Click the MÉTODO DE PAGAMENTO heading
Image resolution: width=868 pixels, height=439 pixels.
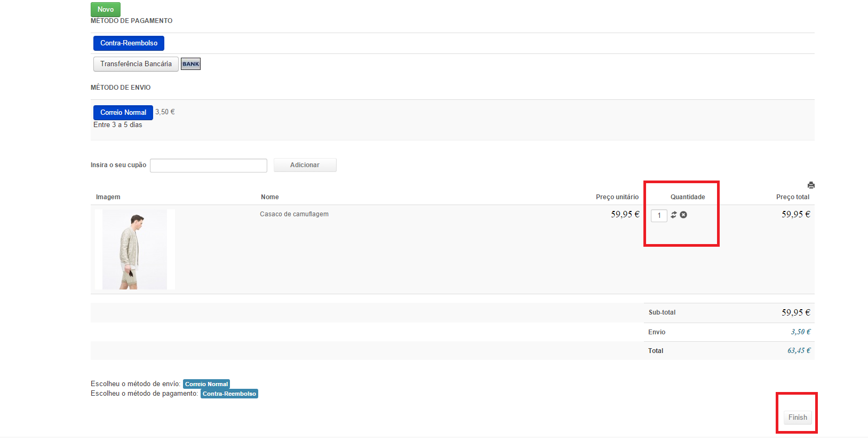(x=132, y=21)
